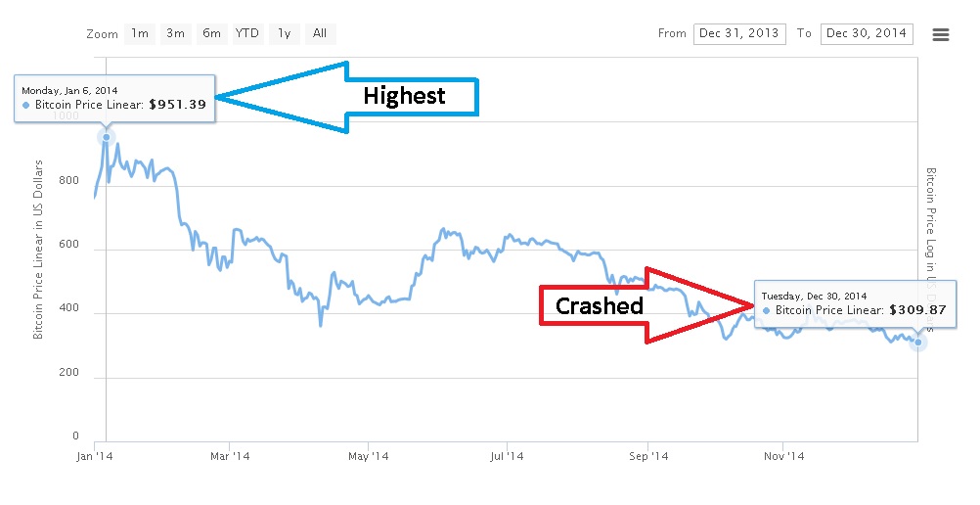Edit the To date field
Viewport: 980px width, 505px height.
867,34
